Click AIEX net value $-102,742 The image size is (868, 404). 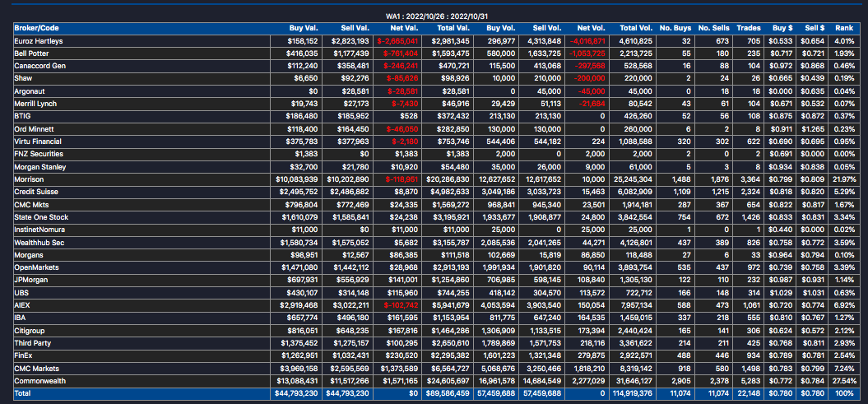(x=402, y=305)
